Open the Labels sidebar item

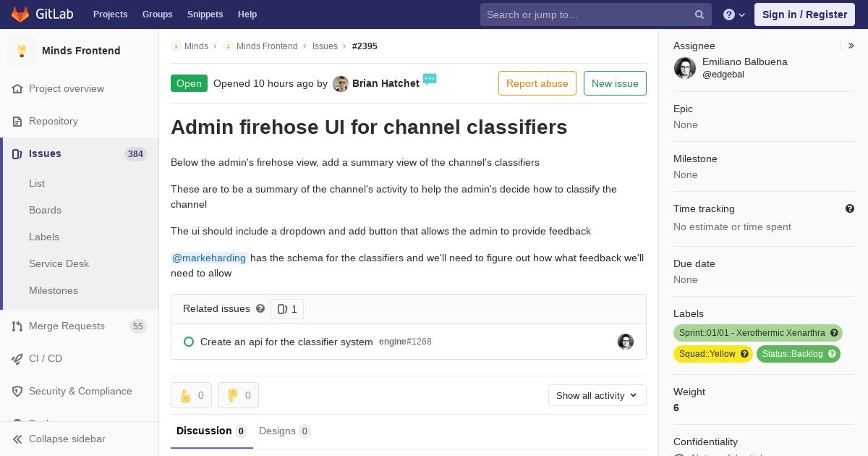[44, 237]
